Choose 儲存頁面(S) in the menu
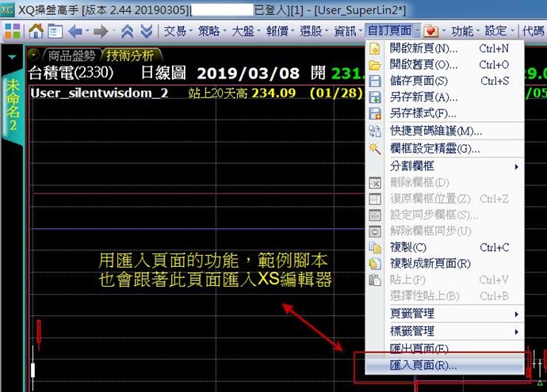The image size is (547, 392). pos(419,81)
